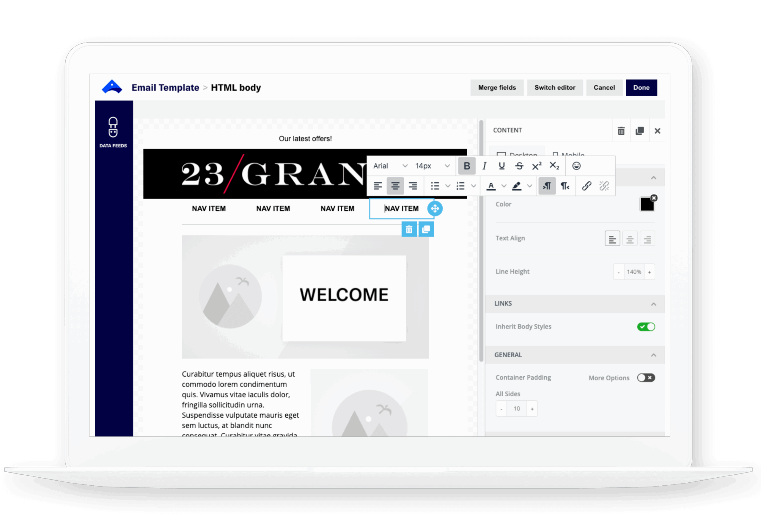Delete the selected NAV ITEM block
Image resolution: width=761 pixels, height=532 pixels.
pos(409,229)
